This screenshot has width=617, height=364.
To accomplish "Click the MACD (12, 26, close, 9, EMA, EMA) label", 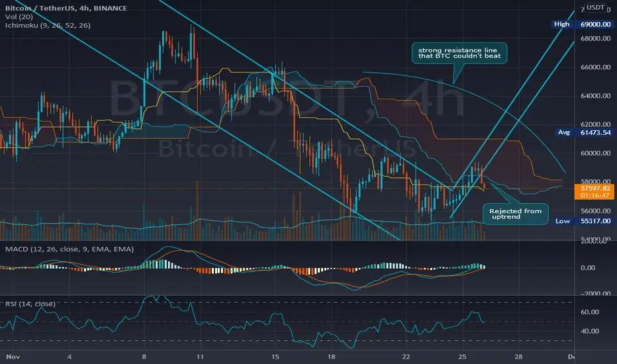I will point(70,249).
